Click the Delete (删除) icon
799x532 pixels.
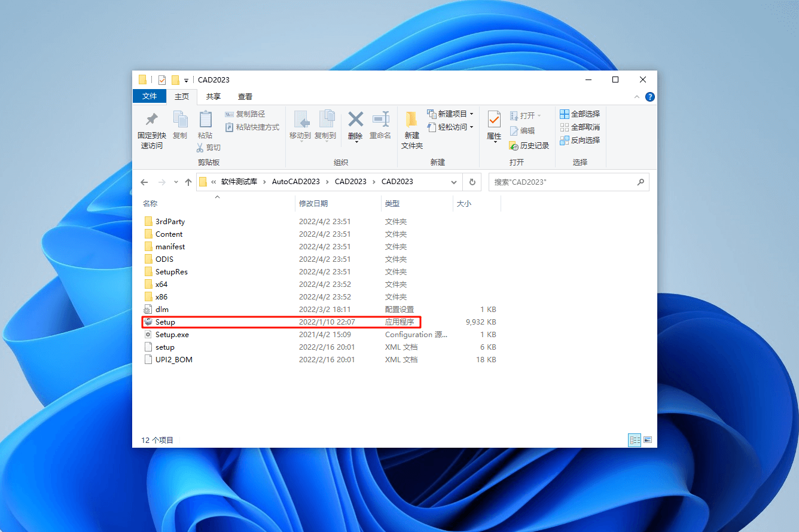tap(355, 124)
